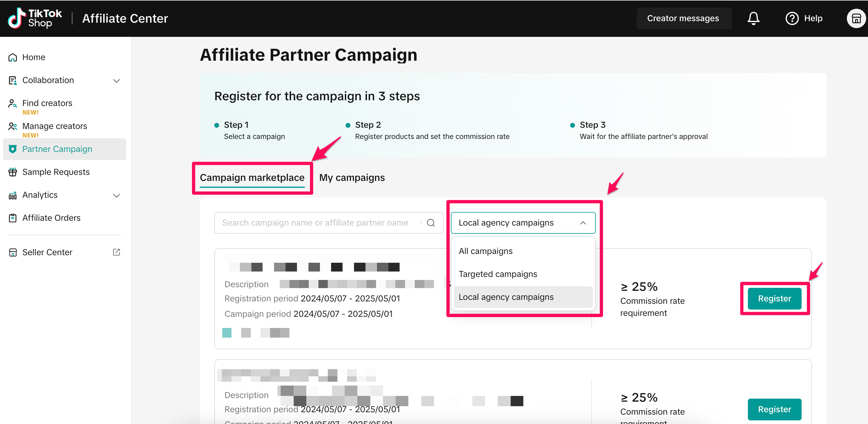Open Creator messages
This screenshot has height=424, width=868.
coord(683,18)
